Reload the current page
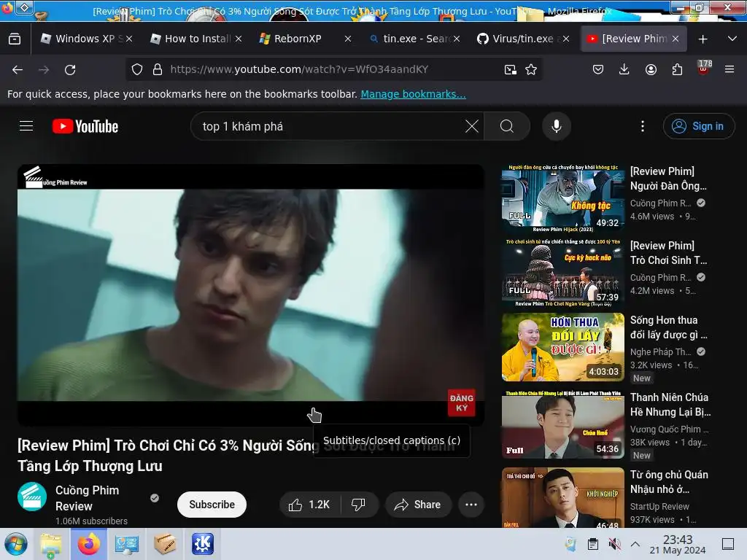Viewport: 747px width, 560px height. pyautogui.click(x=70, y=69)
